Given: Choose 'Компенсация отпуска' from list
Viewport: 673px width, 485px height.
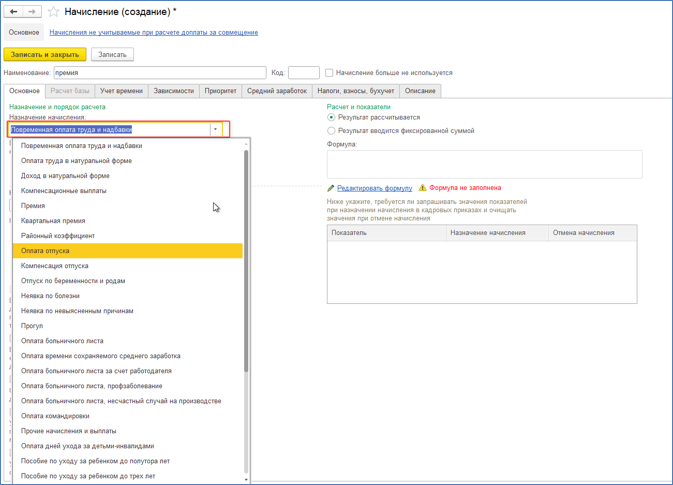Looking at the screenshot, I should click(128, 266).
